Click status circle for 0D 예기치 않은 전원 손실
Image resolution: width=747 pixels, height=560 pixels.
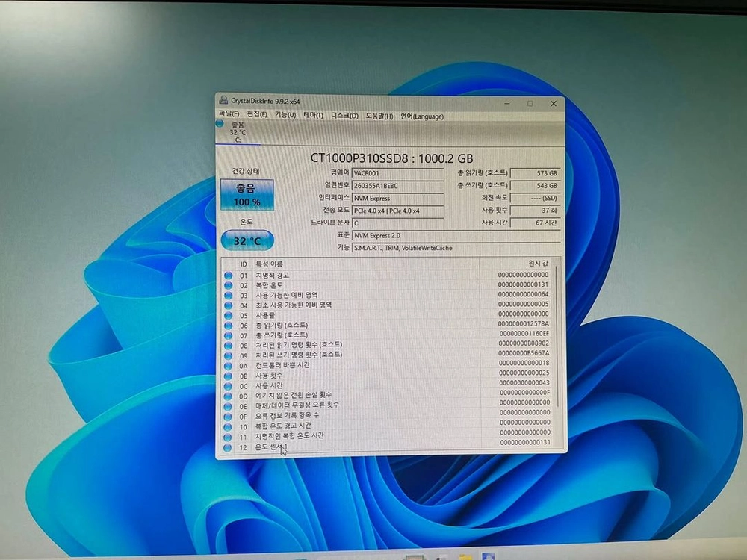[x=228, y=396]
